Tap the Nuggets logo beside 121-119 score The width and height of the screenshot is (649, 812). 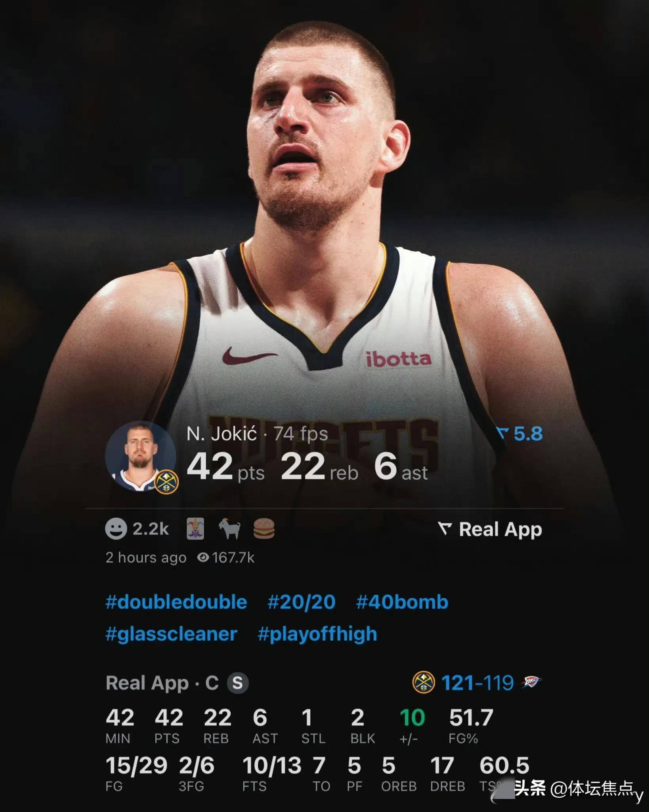(x=424, y=682)
